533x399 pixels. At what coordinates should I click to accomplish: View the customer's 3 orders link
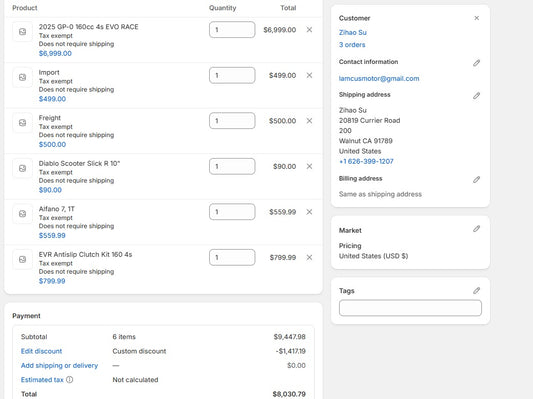(x=352, y=45)
